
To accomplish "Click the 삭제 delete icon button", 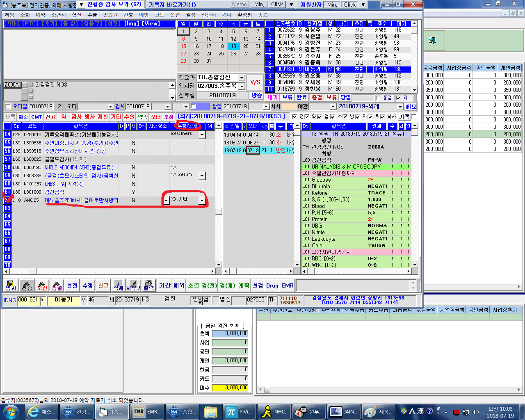I will pyautogui.click(x=118, y=285).
